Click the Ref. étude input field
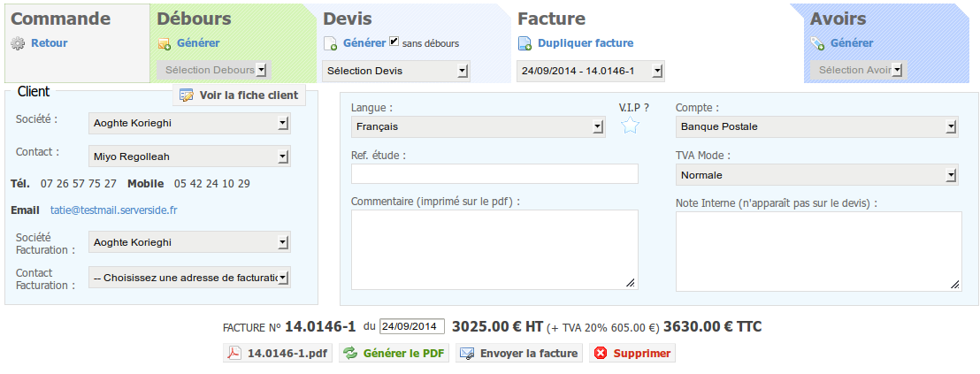Viewport: 980px width, 374px height. 494,173
